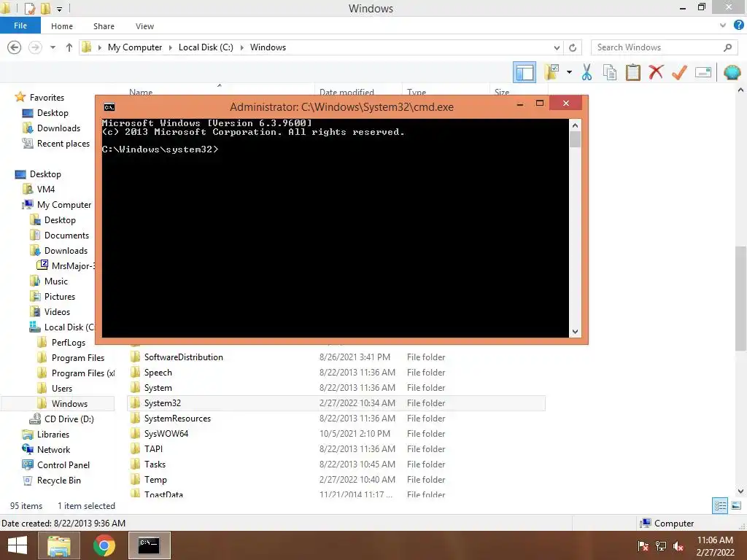Click the orange checkmark Properties icon

point(679,72)
